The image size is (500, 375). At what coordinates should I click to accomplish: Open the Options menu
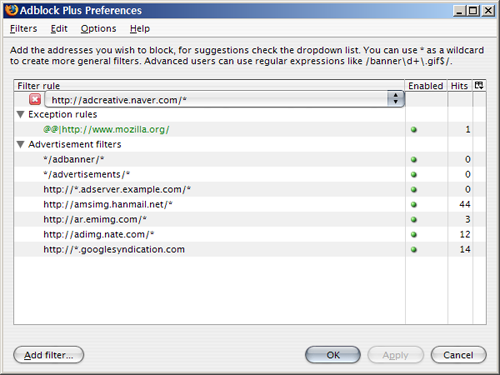tap(98, 29)
